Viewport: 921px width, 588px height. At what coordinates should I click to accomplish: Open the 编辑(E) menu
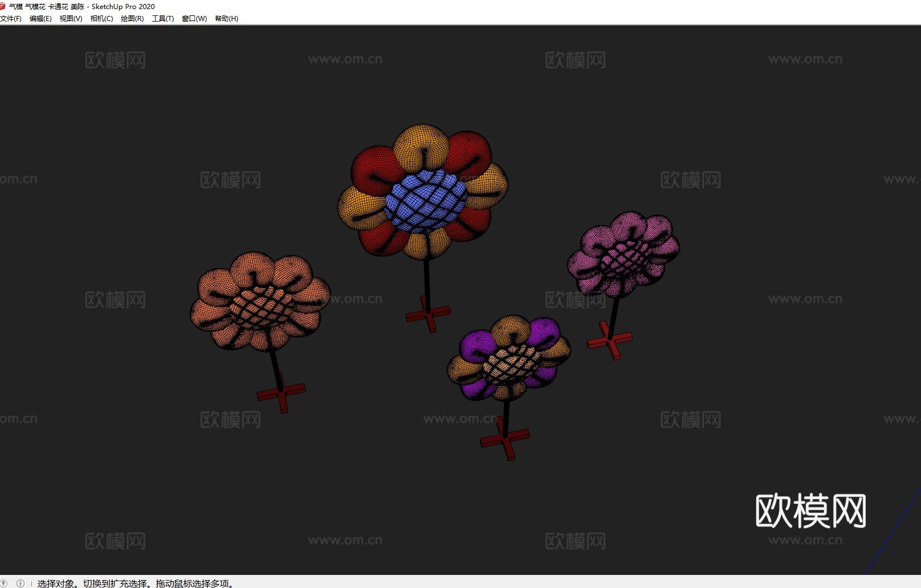tap(40, 18)
